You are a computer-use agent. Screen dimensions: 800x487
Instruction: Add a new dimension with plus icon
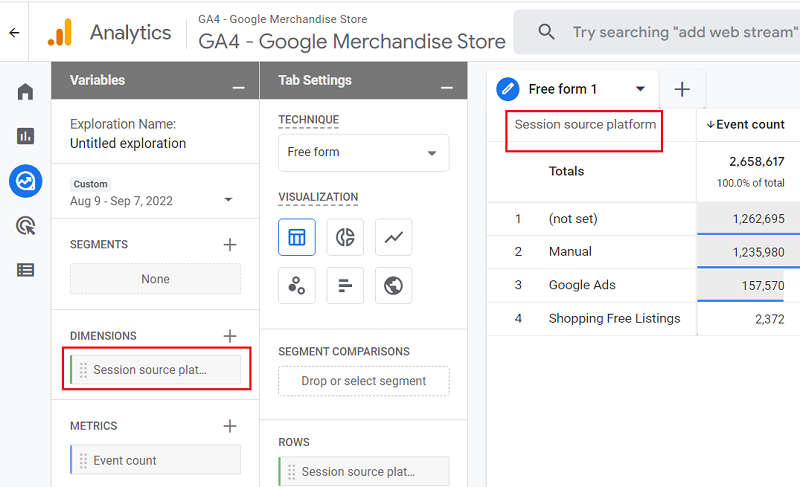230,336
